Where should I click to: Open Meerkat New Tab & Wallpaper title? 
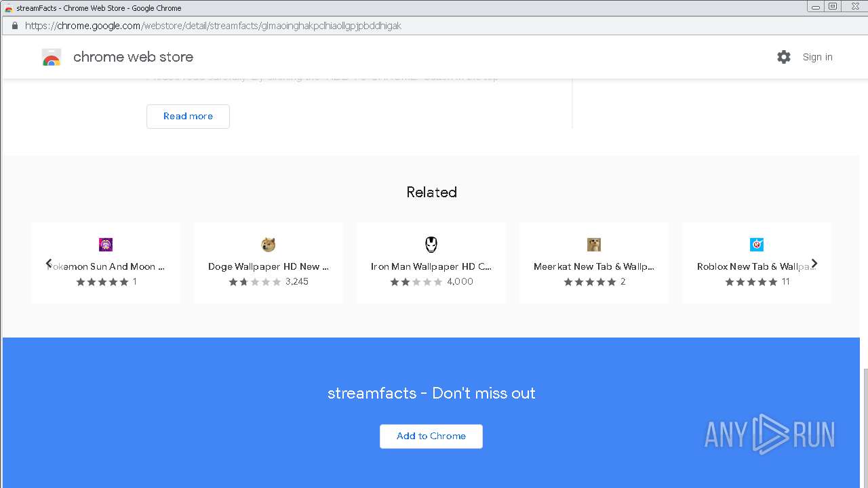[x=594, y=266]
